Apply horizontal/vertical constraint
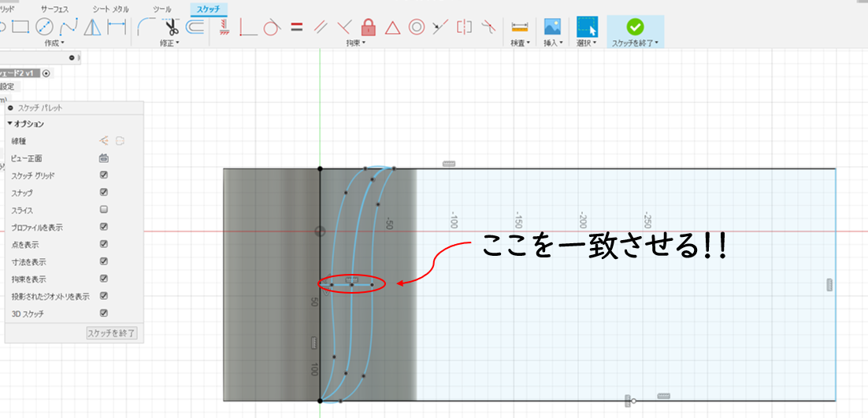 click(224, 27)
